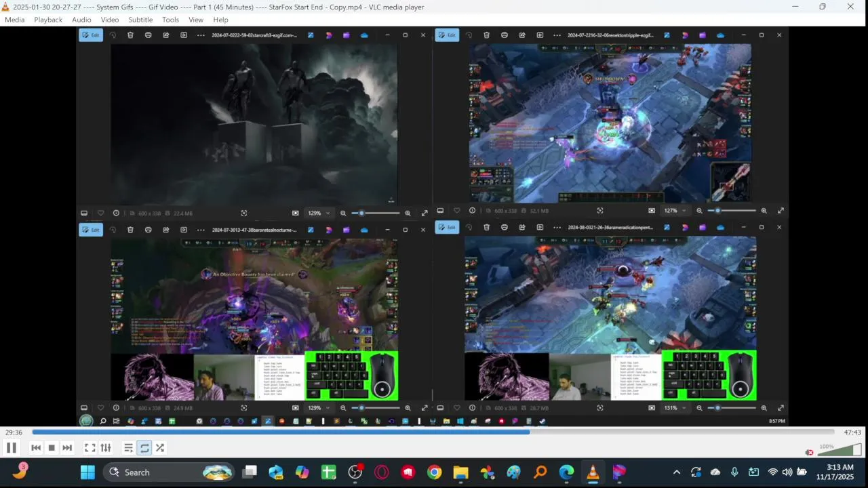Click the VLC cone taskbar icon

click(x=593, y=472)
